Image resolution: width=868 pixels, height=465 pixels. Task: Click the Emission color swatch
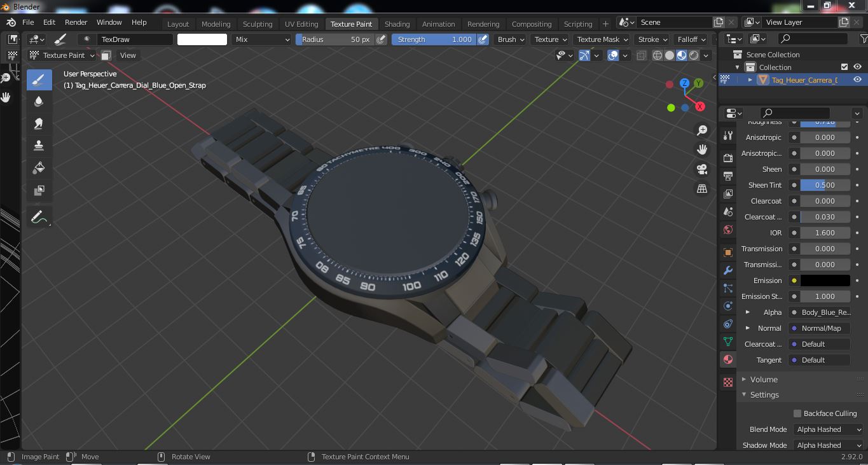825,281
